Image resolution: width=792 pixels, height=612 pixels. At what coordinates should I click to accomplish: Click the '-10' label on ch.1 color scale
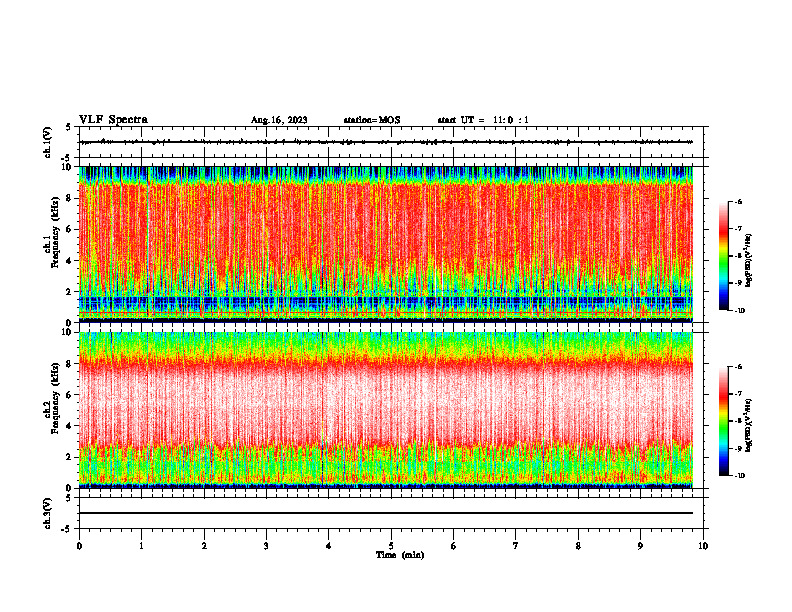[739, 311]
